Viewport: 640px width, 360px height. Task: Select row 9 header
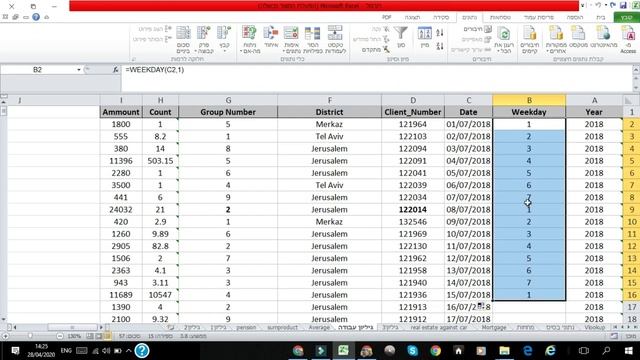631,209
